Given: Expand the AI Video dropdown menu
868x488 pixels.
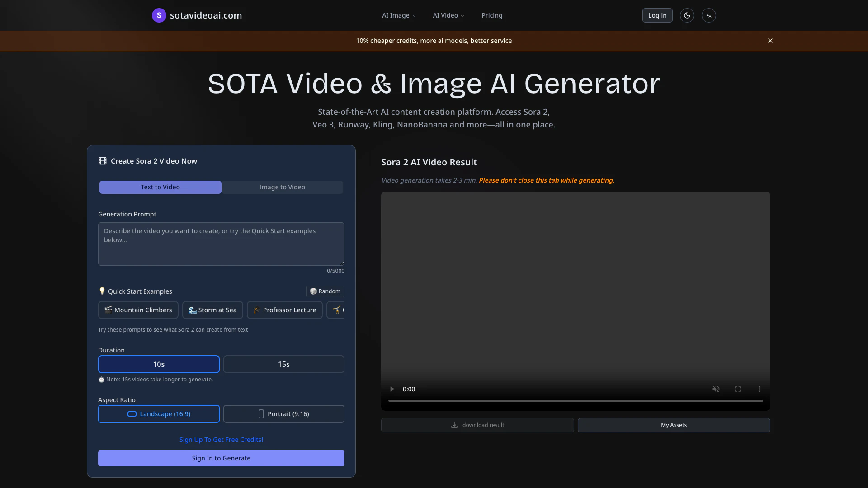Looking at the screenshot, I should coord(448,15).
